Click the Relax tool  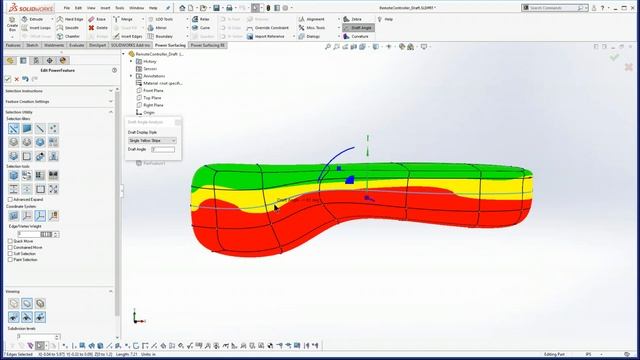pos(201,19)
